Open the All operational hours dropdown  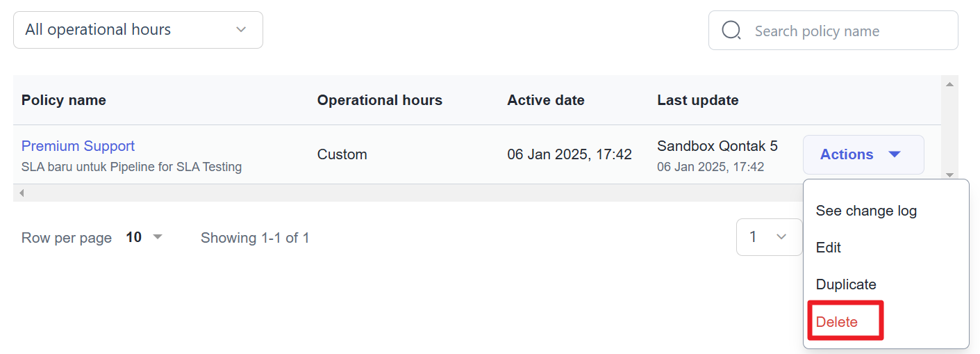138,30
